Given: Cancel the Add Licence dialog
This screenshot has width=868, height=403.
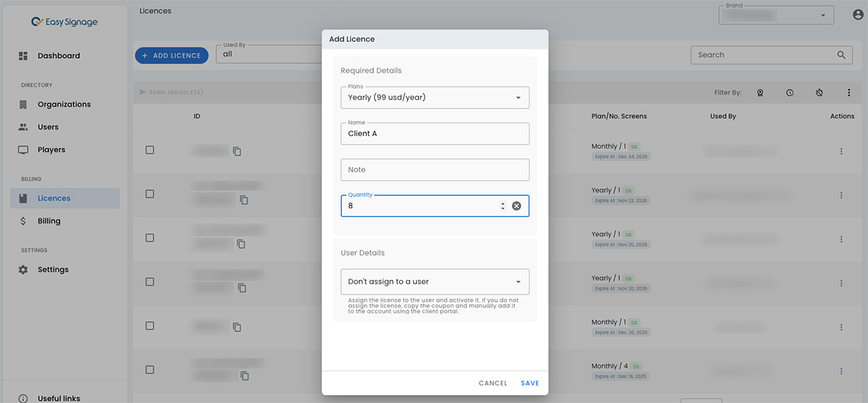Looking at the screenshot, I should [x=493, y=383].
